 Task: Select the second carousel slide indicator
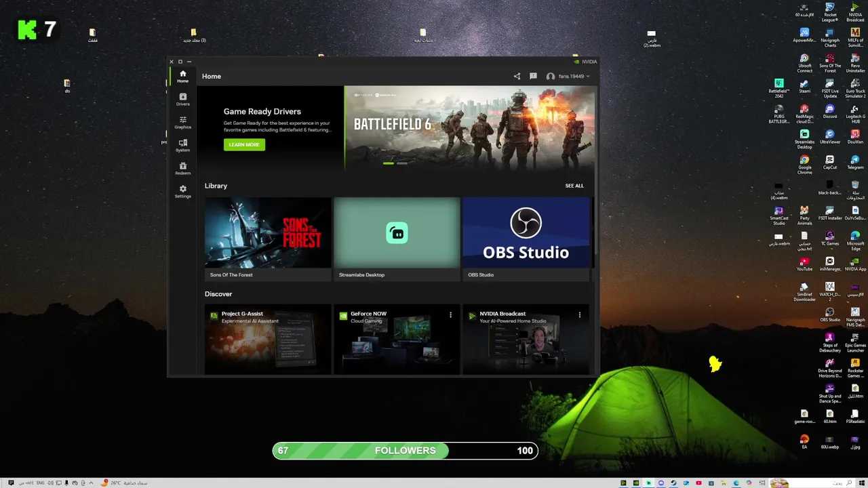pos(402,163)
